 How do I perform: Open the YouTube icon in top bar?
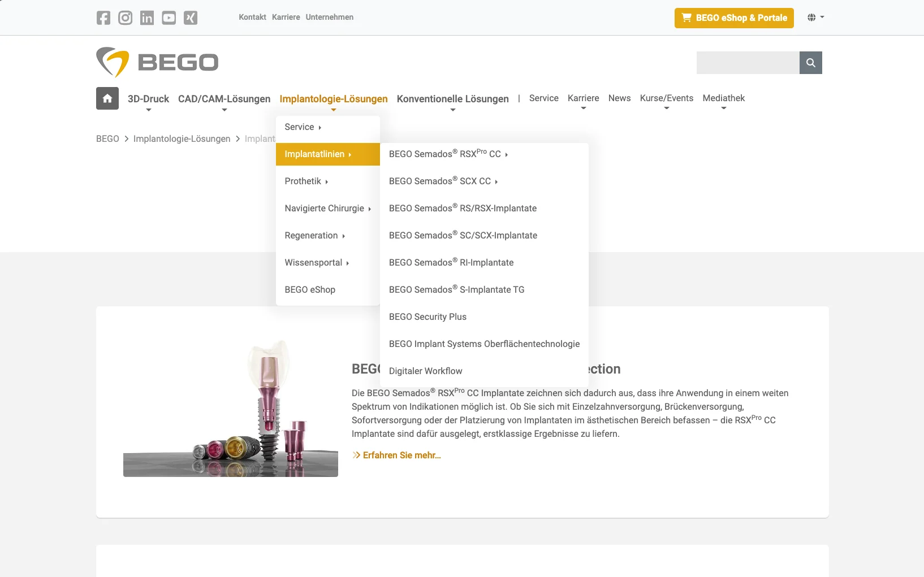point(169,18)
